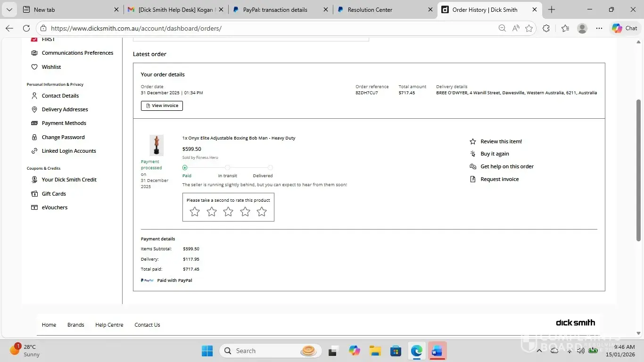The width and height of the screenshot is (644, 362).
Task: Refresh the page using browser reload icon
Action: [x=26, y=28]
